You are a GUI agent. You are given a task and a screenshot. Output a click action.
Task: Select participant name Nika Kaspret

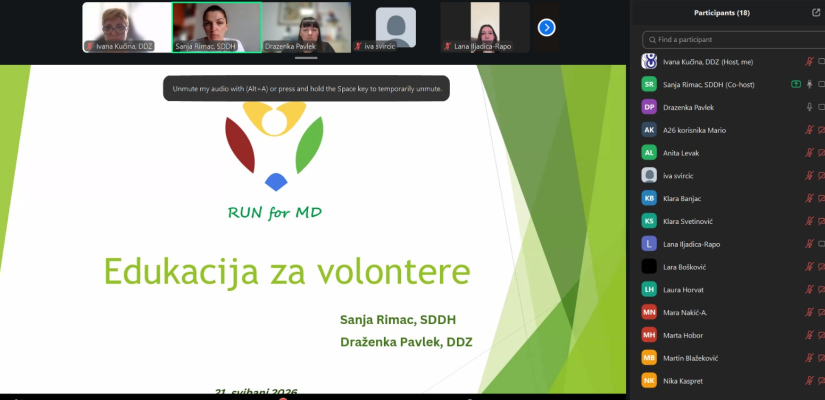point(682,381)
